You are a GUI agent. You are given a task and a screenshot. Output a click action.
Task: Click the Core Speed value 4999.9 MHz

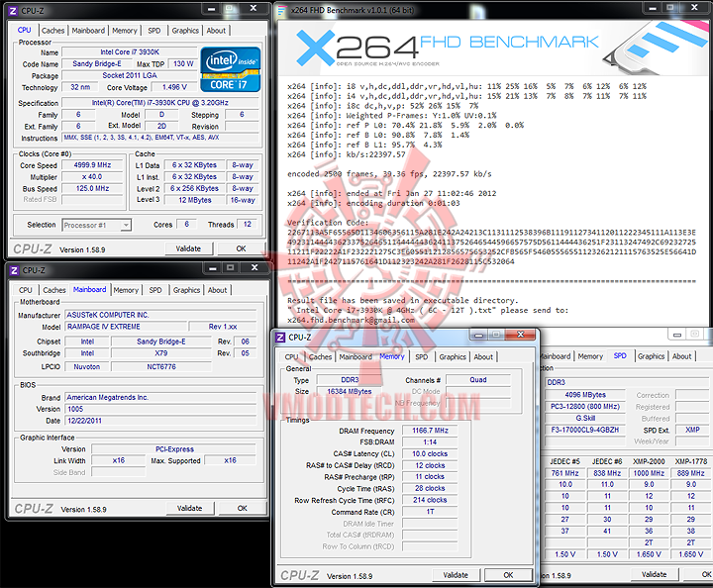[x=92, y=165]
